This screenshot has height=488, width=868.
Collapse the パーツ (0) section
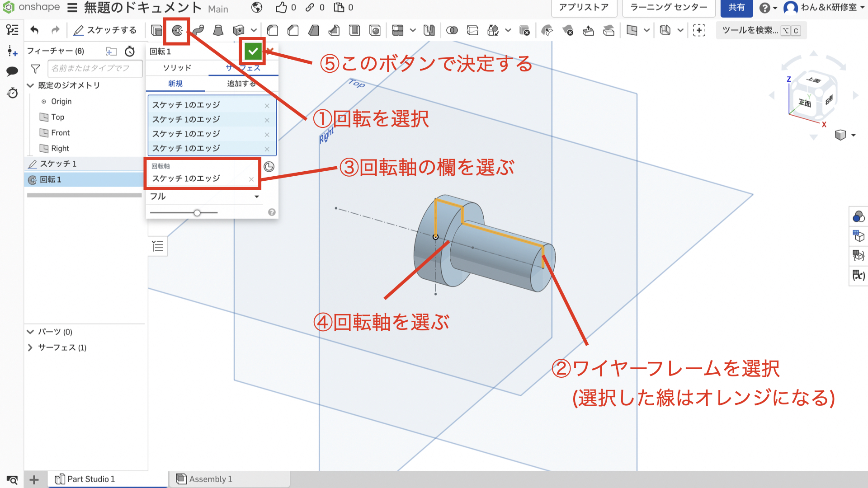click(30, 332)
